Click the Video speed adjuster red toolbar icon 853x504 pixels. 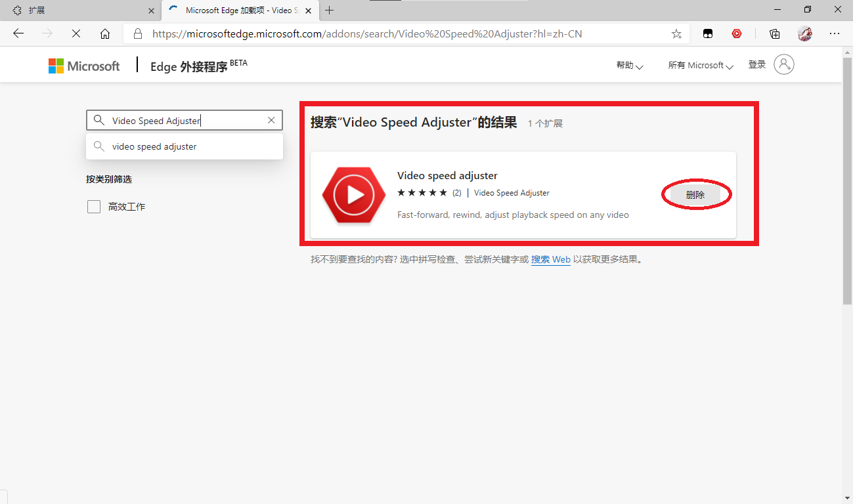737,33
